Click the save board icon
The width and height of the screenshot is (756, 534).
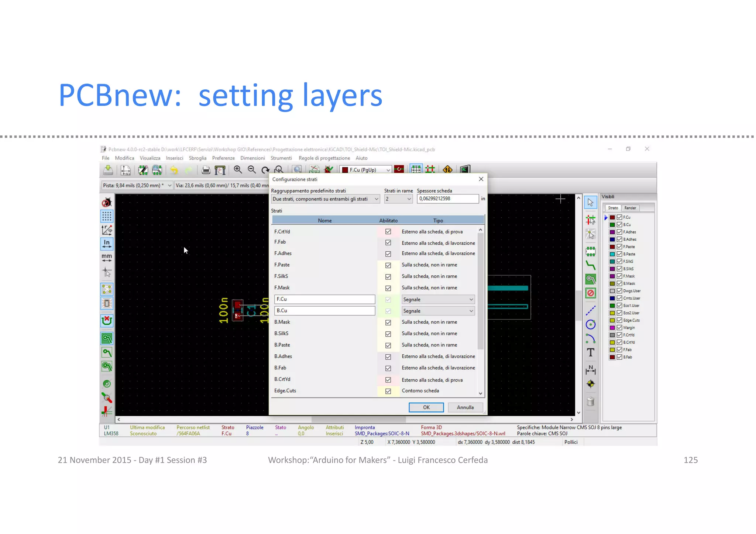pos(108,170)
